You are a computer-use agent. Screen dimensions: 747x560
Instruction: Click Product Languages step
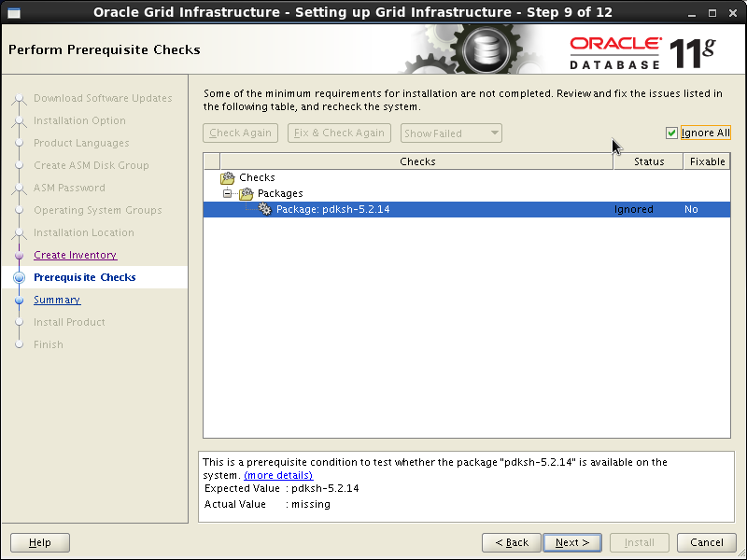pyautogui.click(x=81, y=143)
